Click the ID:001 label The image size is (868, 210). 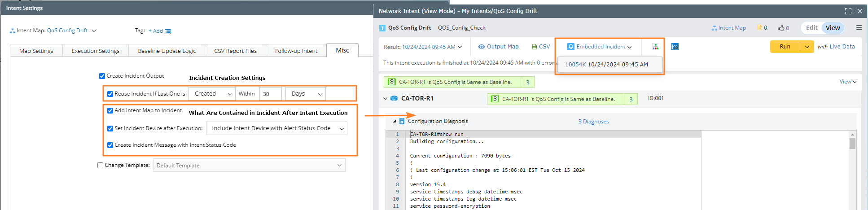[656, 98]
